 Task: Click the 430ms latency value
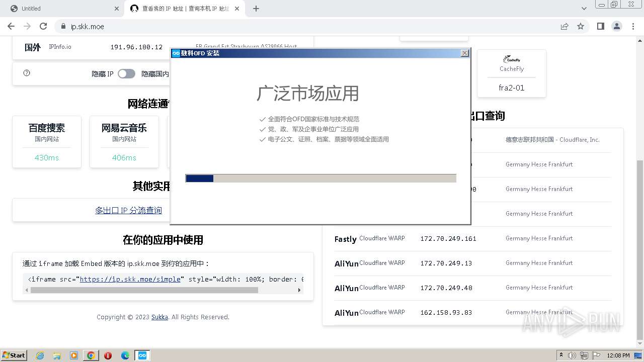[x=47, y=158]
